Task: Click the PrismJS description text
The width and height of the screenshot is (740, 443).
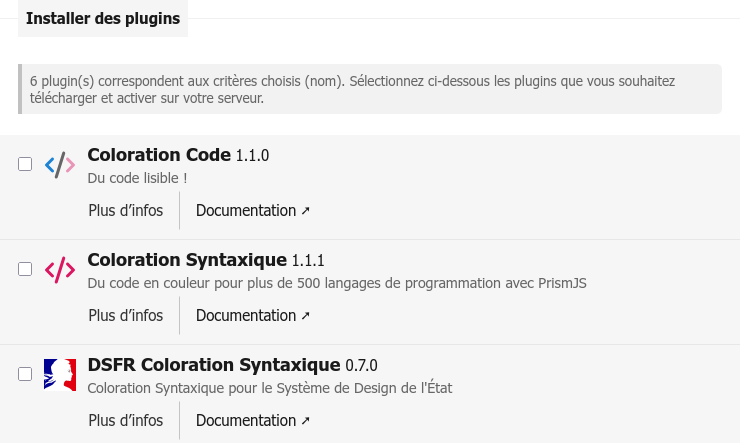Action: point(336,283)
